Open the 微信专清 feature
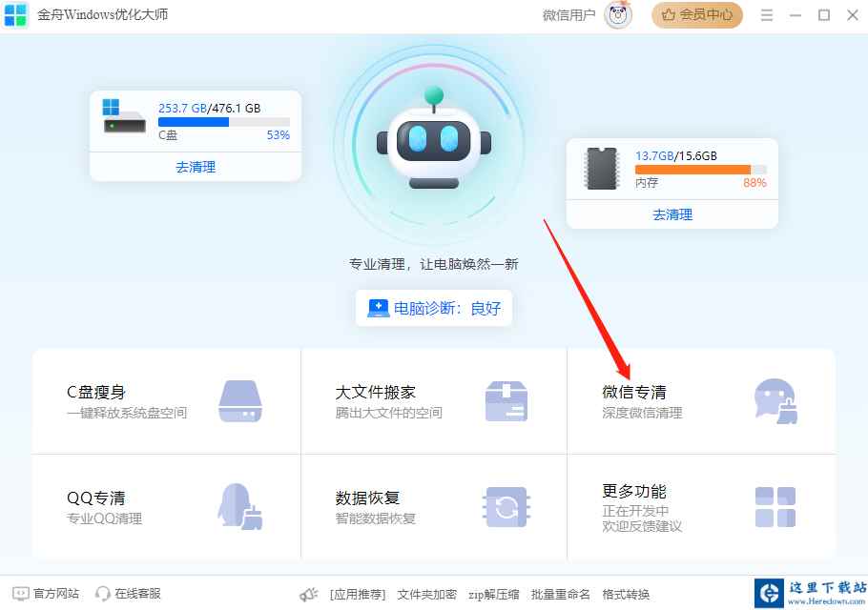 coord(701,401)
